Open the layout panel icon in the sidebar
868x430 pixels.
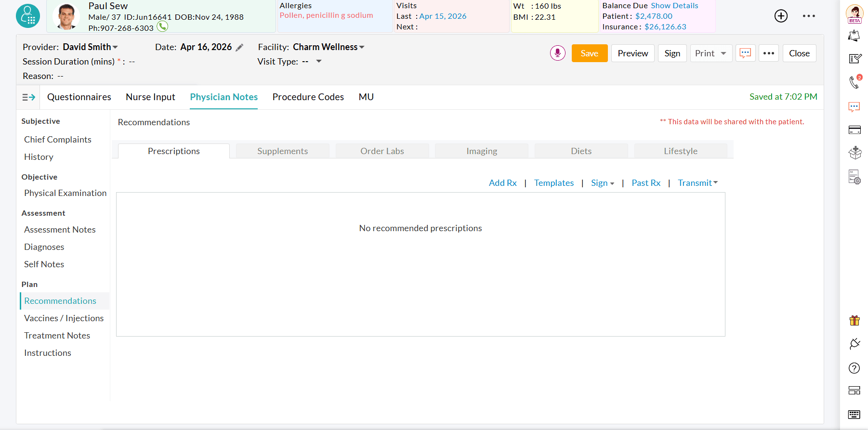click(x=855, y=391)
